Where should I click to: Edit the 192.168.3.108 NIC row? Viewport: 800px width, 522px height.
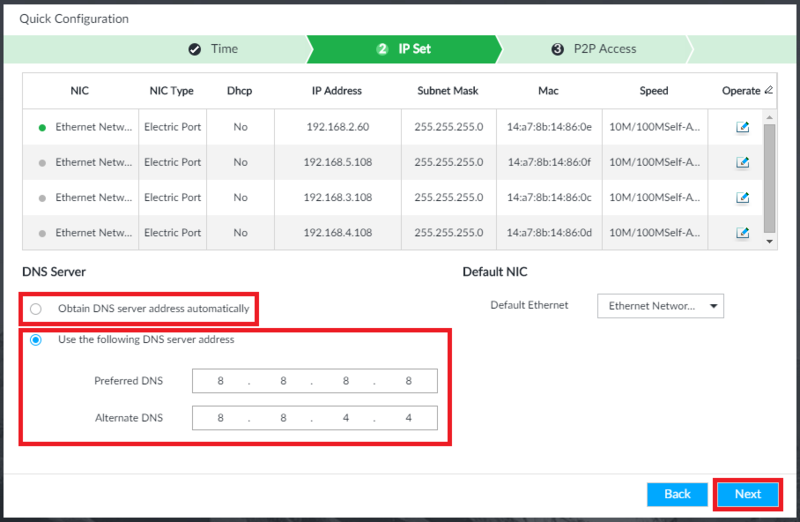click(742, 197)
